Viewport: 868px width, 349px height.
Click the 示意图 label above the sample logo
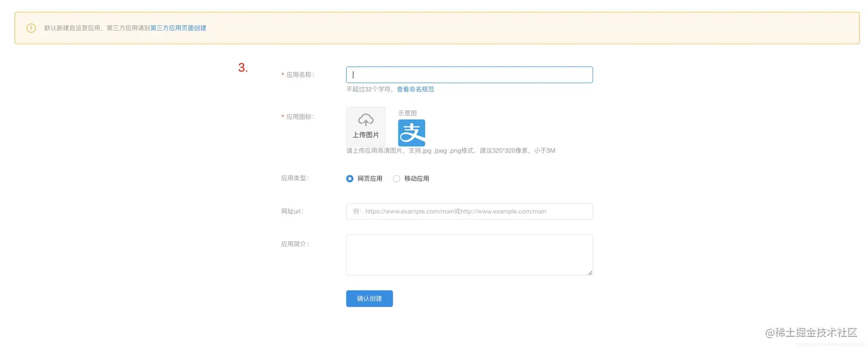(408, 113)
